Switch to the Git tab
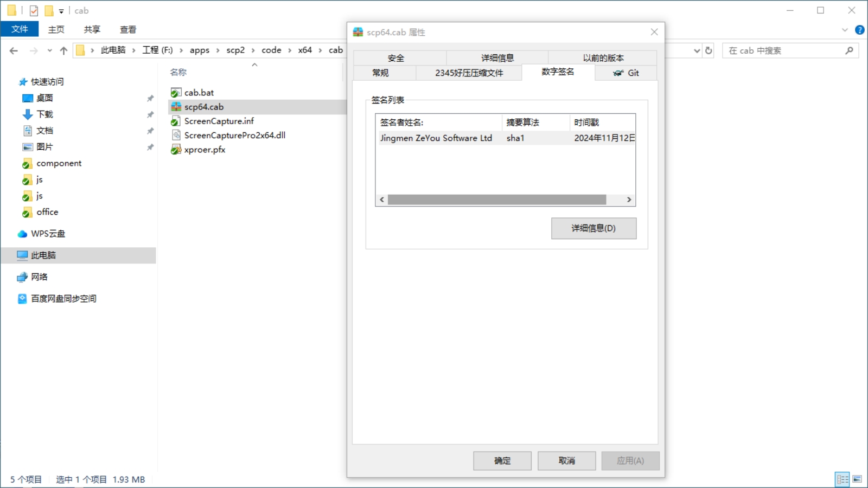Image resolution: width=868 pixels, height=488 pixels. (x=626, y=73)
